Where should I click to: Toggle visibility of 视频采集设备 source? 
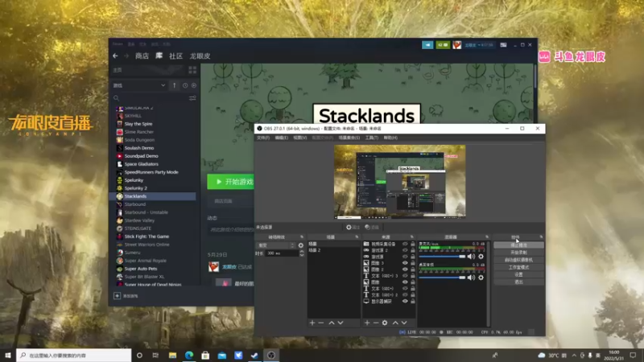tap(405, 244)
